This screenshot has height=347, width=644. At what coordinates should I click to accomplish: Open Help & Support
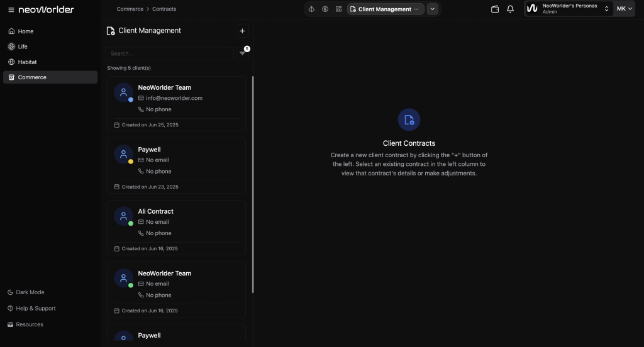31,308
